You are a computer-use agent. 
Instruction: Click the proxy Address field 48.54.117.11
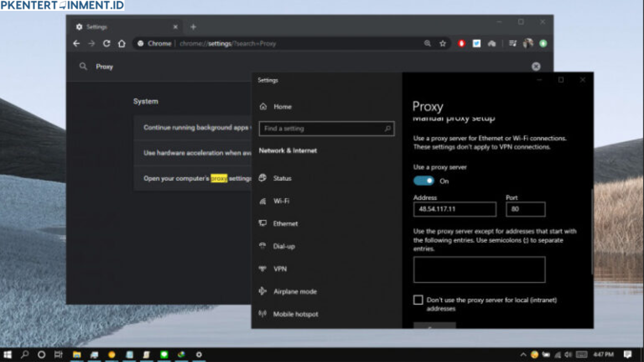pyautogui.click(x=455, y=209)
